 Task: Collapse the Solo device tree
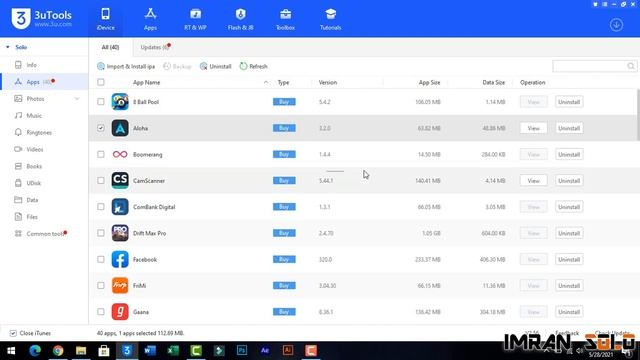(8, 47)
